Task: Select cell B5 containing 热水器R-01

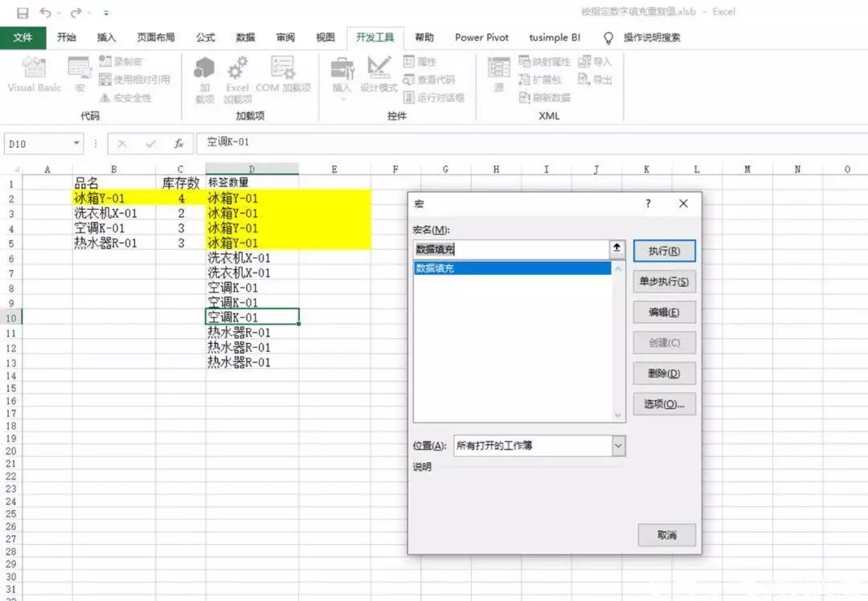Action: (114, 243)
